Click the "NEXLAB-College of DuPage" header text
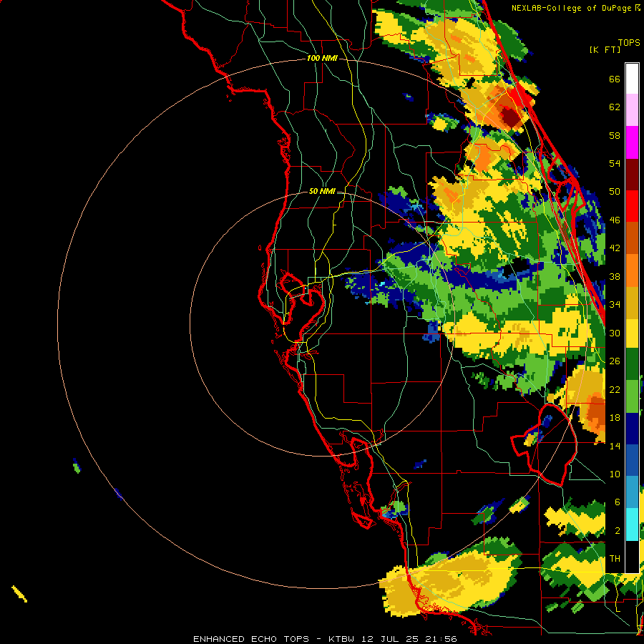Viewport: 644px width, 644px height. pos(571,8)
